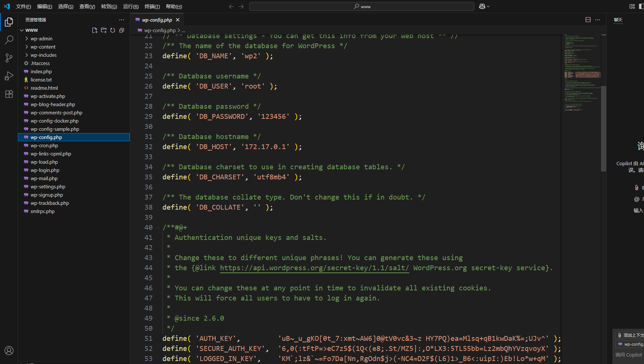
Task: Open editor more actions menu
Action: (598, 20)
